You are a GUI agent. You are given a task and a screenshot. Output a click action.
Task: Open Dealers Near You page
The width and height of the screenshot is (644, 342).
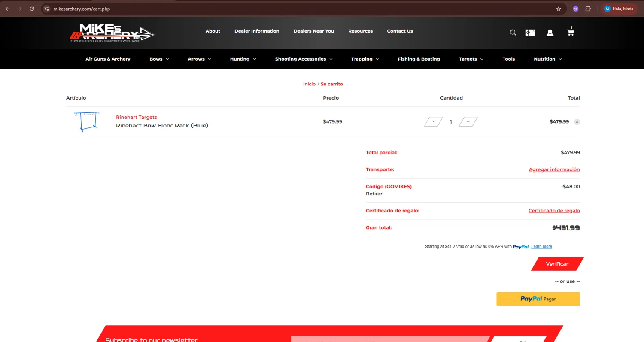coord(314,31)
